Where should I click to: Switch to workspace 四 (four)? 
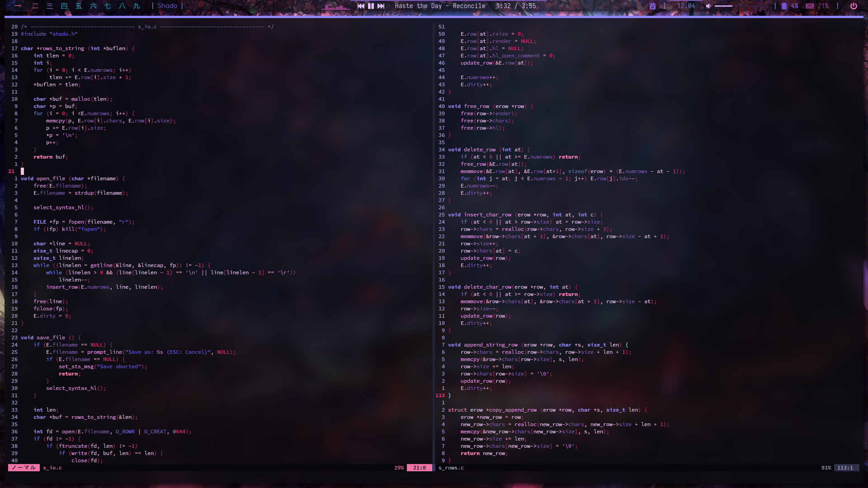64,6
